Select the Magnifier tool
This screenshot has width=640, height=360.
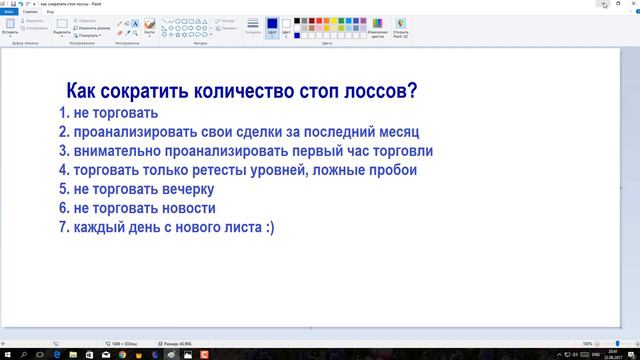tap(135, 33)
